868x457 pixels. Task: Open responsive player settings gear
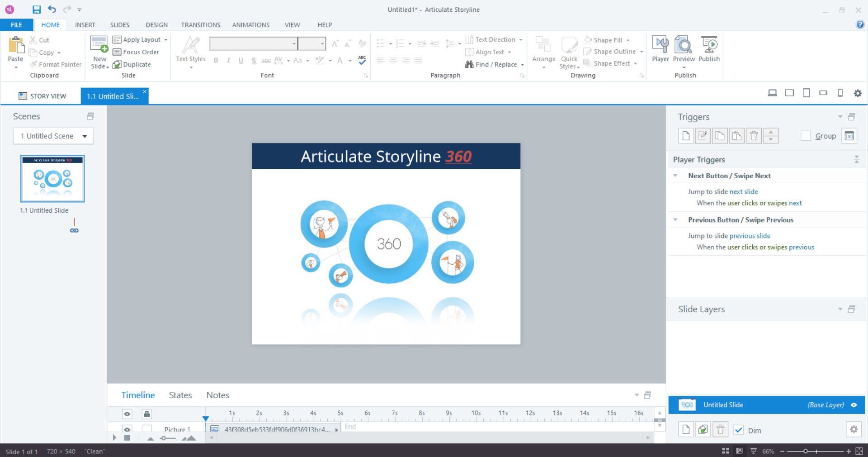coord(858,93)
